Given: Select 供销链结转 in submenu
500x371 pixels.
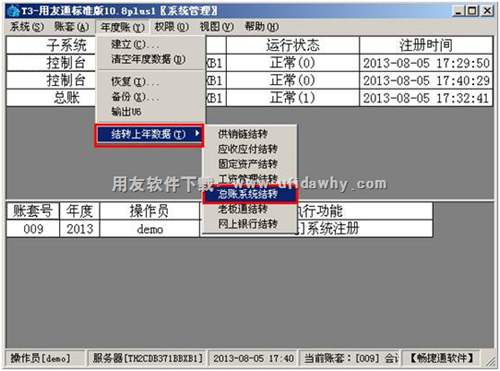Looking at the screenshot, I should tap(250, 134).
